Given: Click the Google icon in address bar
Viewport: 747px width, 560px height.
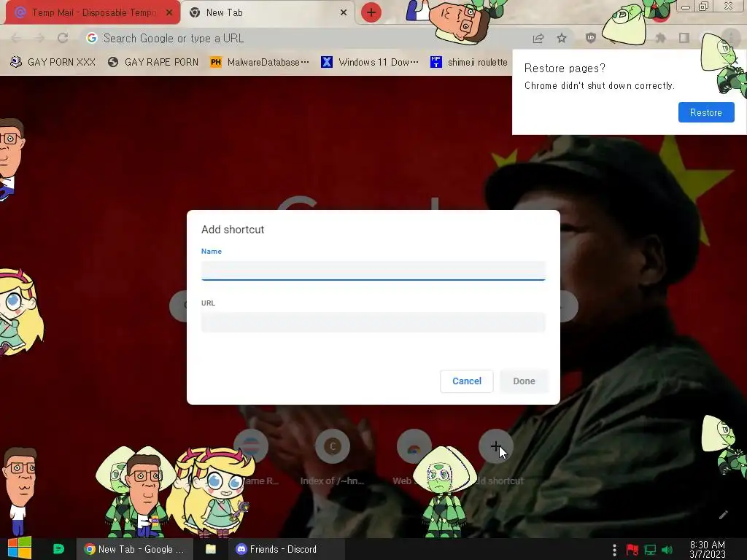Looking at the screenshot, I should point(92,38).
